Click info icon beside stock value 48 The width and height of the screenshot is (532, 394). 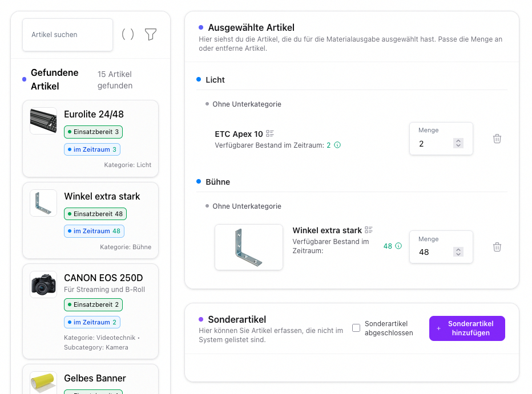398,246
